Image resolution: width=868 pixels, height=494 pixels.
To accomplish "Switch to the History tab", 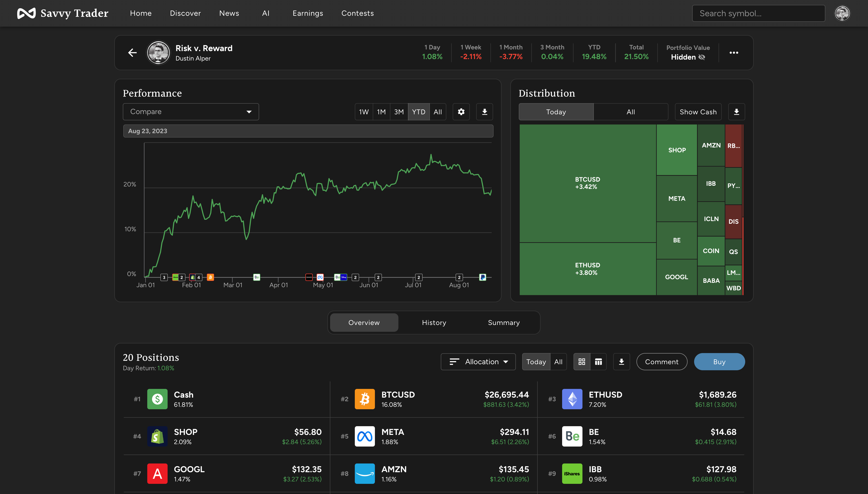I will coord(434,322).
